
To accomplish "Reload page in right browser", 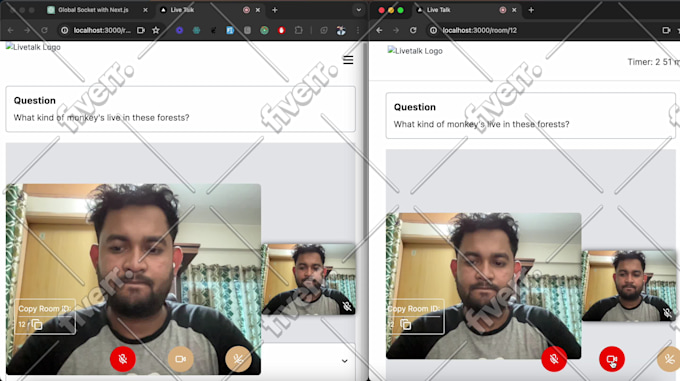I will (x=413, y=30).
